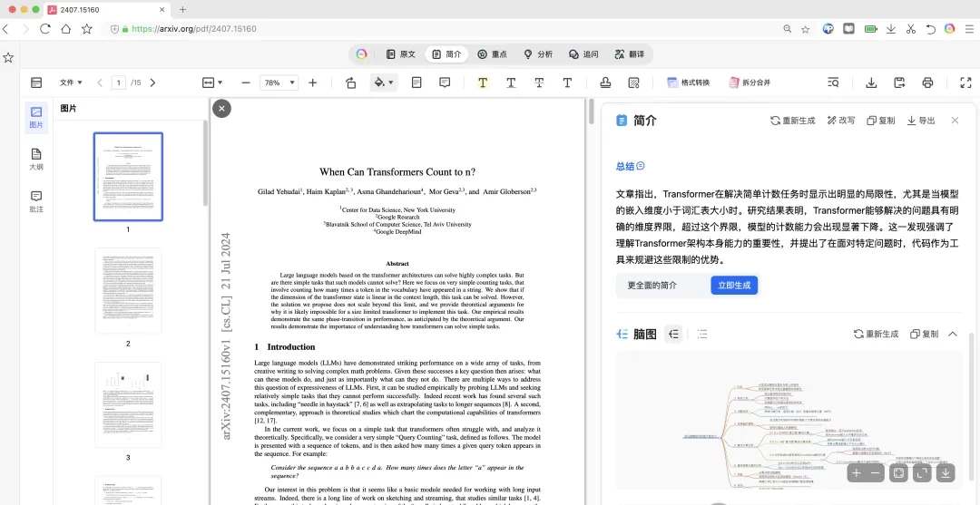Toggle the sidebar panel icon in PDF toolbar

click(36, 83)
